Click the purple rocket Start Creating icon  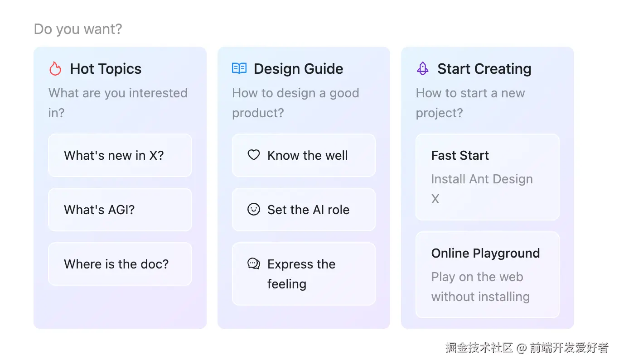[422, 69]
